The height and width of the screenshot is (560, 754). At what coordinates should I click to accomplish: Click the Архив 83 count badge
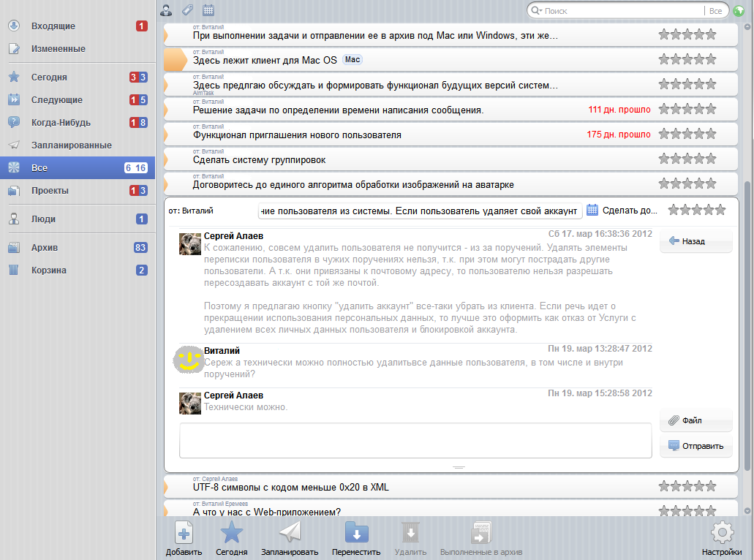[x=140, y=247]
